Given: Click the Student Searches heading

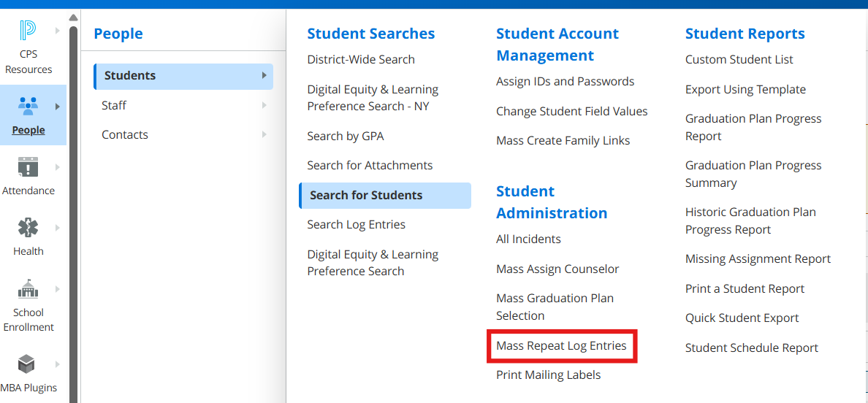Looking at the screenshot, I should click(x=371, y=34).
